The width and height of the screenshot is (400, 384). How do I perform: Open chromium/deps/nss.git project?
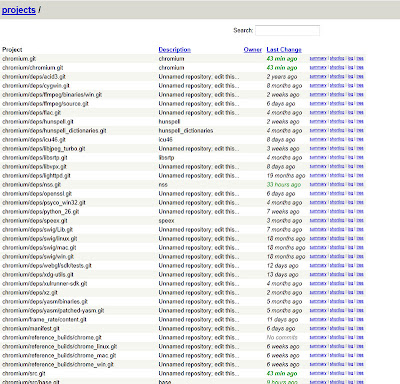(32, 185)
